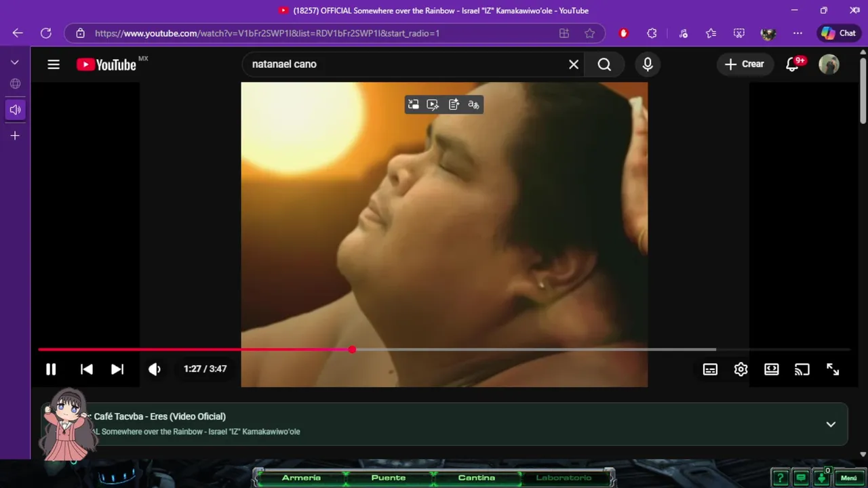
Task: Open the browser profile avatar
Action: (768, 33)
